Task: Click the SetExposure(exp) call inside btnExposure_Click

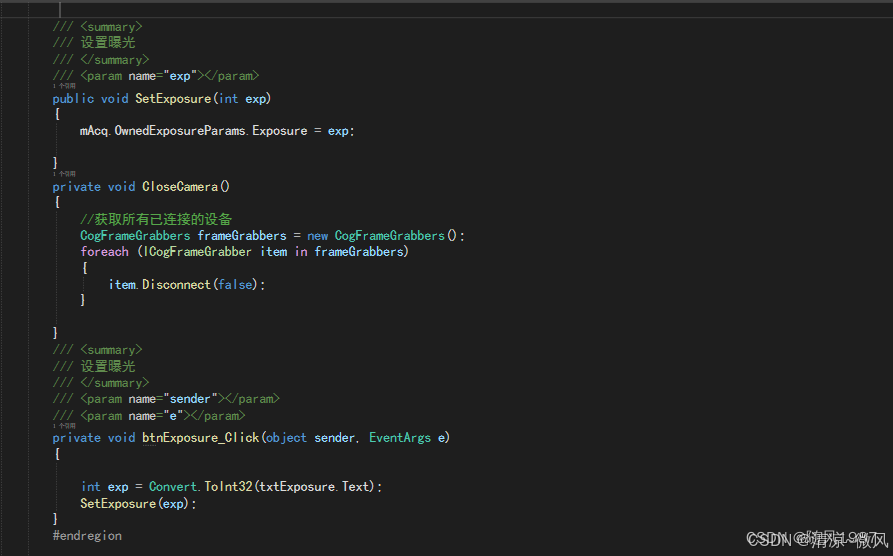Action: [135, 504]
